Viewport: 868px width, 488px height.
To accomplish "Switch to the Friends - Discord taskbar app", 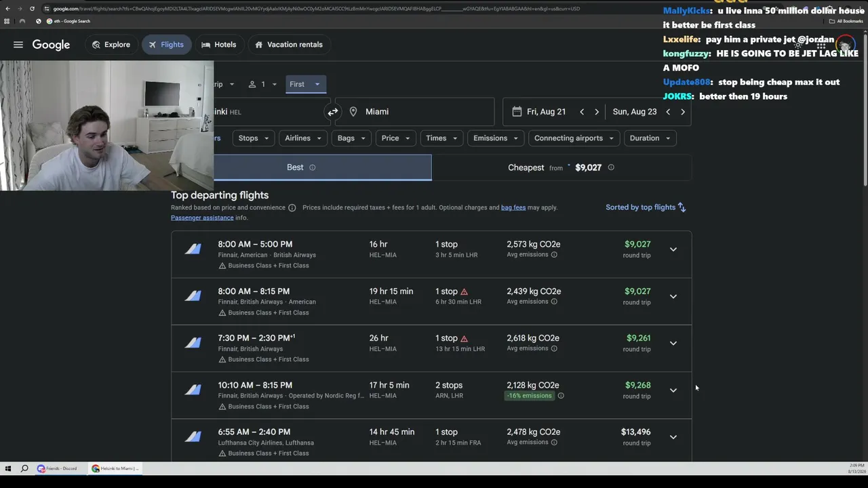I will 57,468.
